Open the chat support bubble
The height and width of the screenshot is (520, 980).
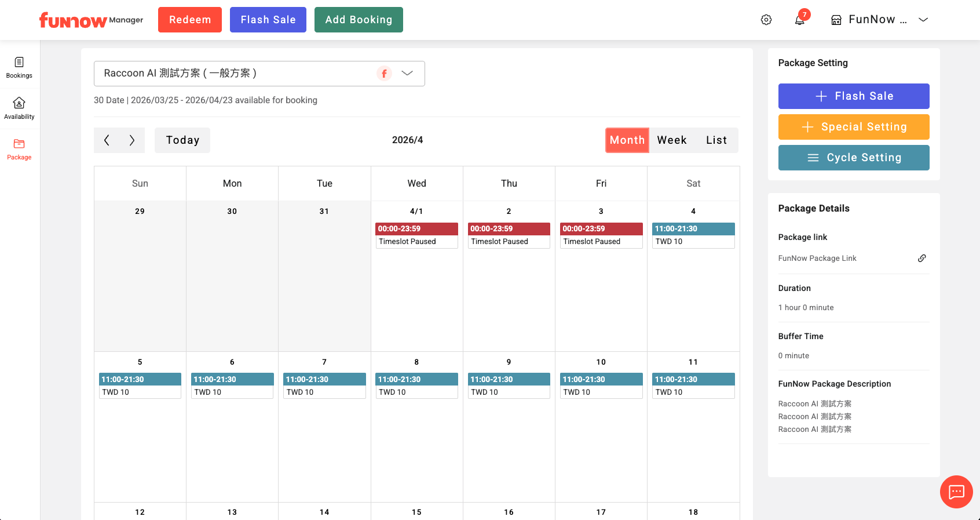point(956,492)
